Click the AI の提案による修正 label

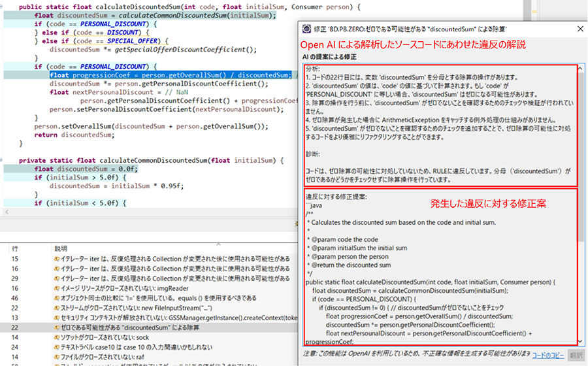click(x=329, y=57)
